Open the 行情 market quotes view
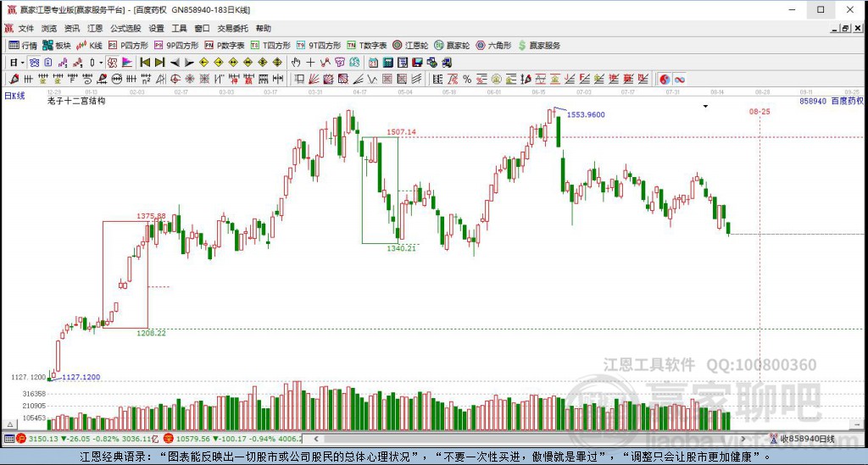Viewport: 868px width, 465px height. pyautogui.click(x=23, y=45)
